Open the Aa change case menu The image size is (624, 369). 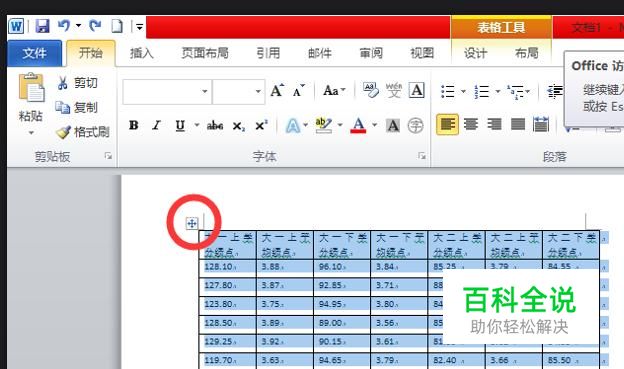click(333, 91)
